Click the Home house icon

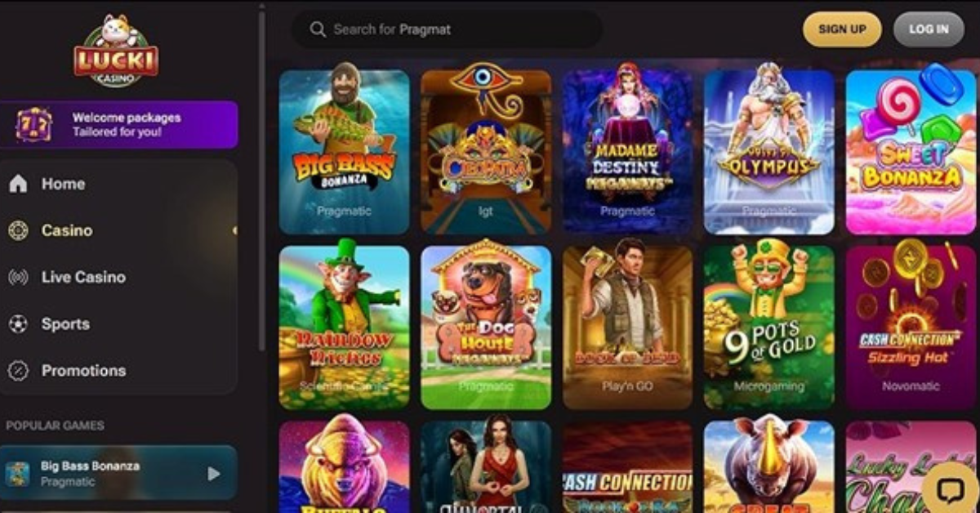pyautogui.click(x=18, y=184)
